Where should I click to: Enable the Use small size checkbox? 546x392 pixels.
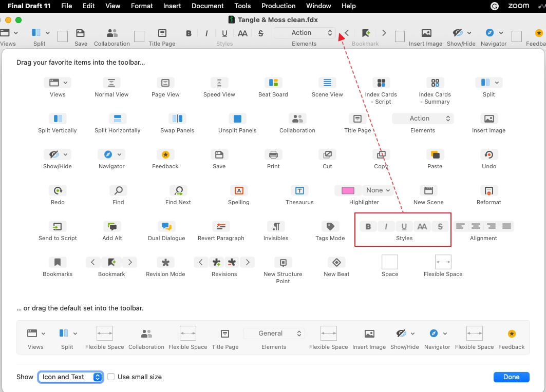(x=111, y=377)
